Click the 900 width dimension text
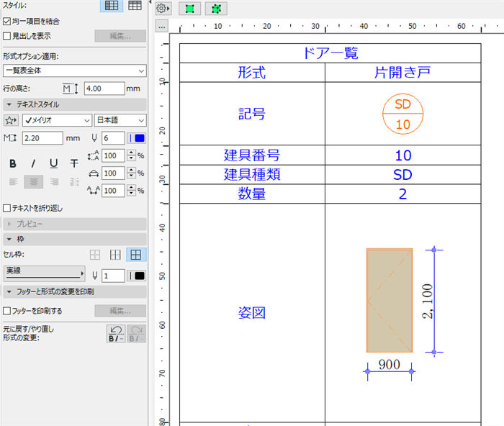504x426 pixels. (x=390, y=365)
